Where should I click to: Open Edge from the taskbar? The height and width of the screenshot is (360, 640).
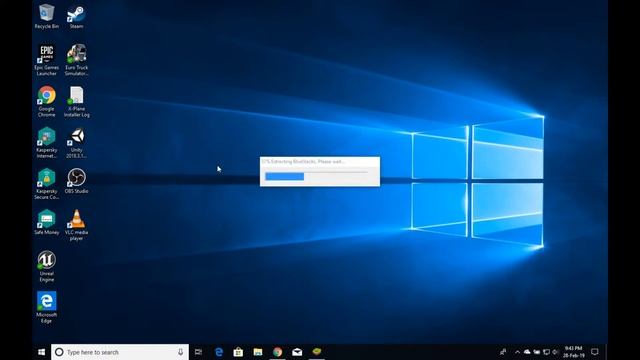pyautogui.click(x=219, y=352)
